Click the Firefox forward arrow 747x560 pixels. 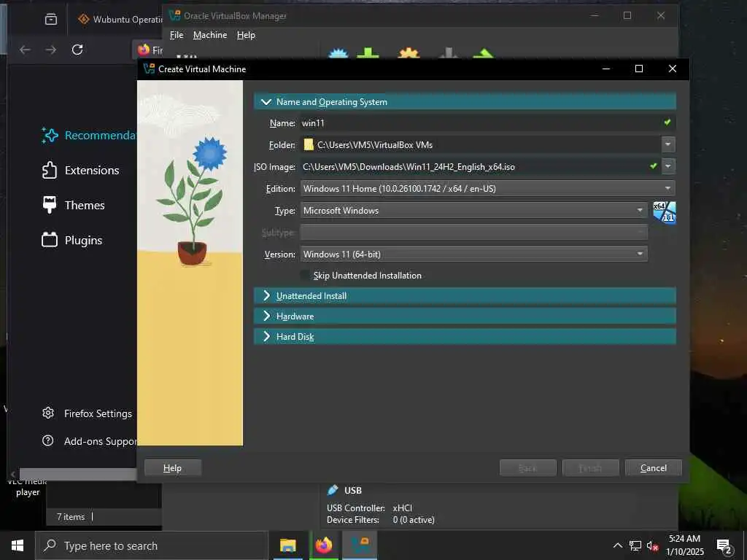point(51,50)
